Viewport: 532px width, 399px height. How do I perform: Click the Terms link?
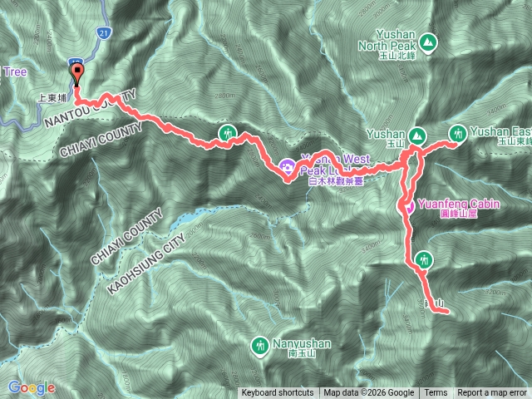coord(436,393)
